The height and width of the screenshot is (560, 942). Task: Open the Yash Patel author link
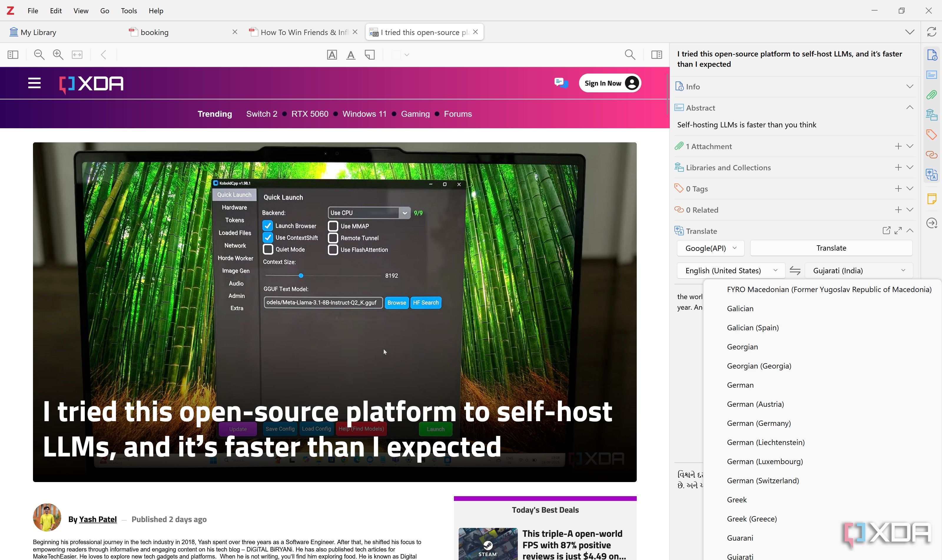97,519
